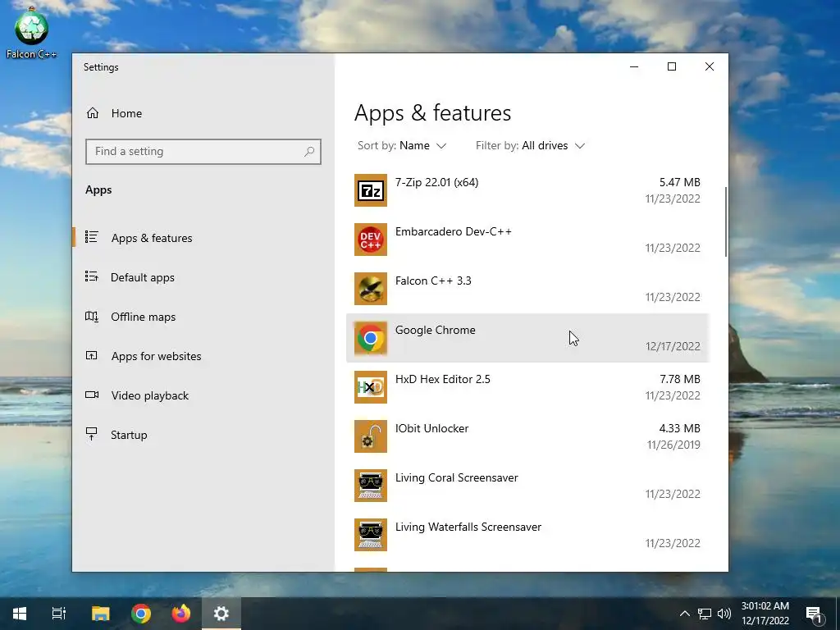Click the 5.47 MB size value

click(679, 182)
